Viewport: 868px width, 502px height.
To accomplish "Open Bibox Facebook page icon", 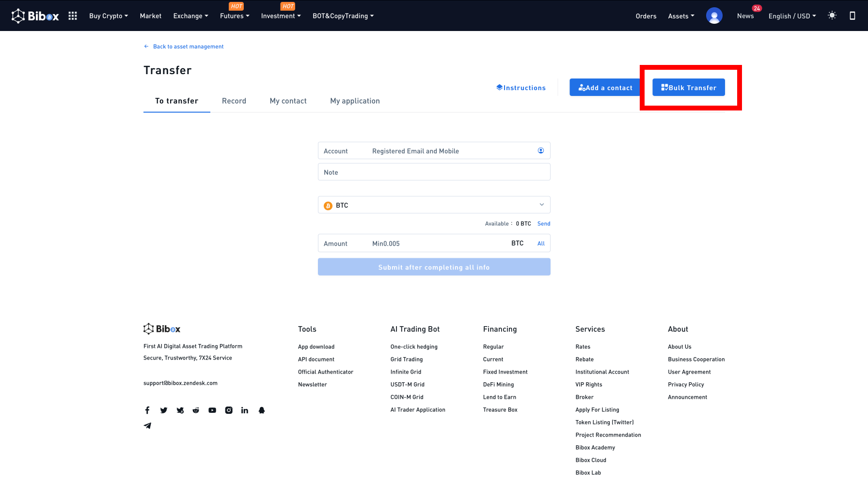I will coord(147,410).
